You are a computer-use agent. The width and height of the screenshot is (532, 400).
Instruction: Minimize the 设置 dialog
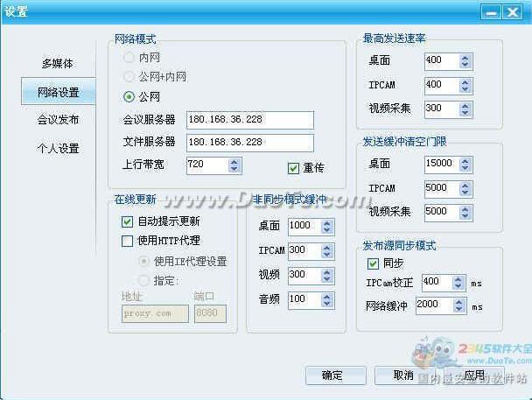pyautogui.click(x=491, y=12)
